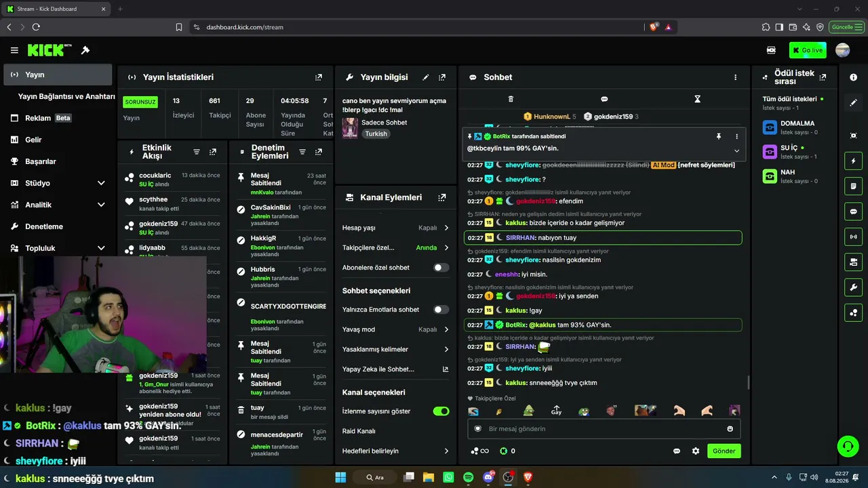Image resolution: width=868 pixels, height=488 pixels.
Task: Open the Windows Start menu
Action: click(340, 477)
